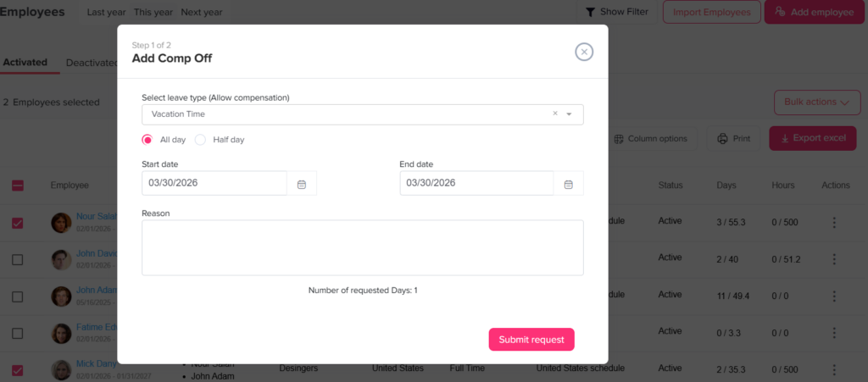Click Fatime's avatar photo
Image resolution: width=868 pixels, height=382 pixels.
(x=61, y=333)
